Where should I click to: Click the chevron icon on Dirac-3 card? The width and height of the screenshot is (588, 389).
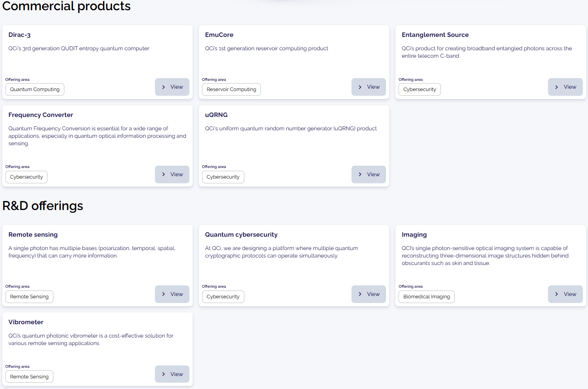coord(164,87)
